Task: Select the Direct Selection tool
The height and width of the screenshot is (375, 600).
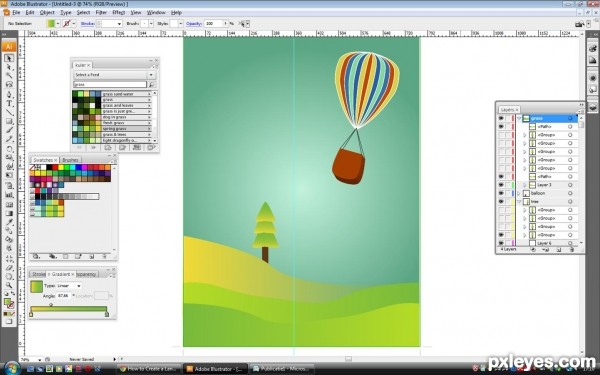Action: (9, 67)
